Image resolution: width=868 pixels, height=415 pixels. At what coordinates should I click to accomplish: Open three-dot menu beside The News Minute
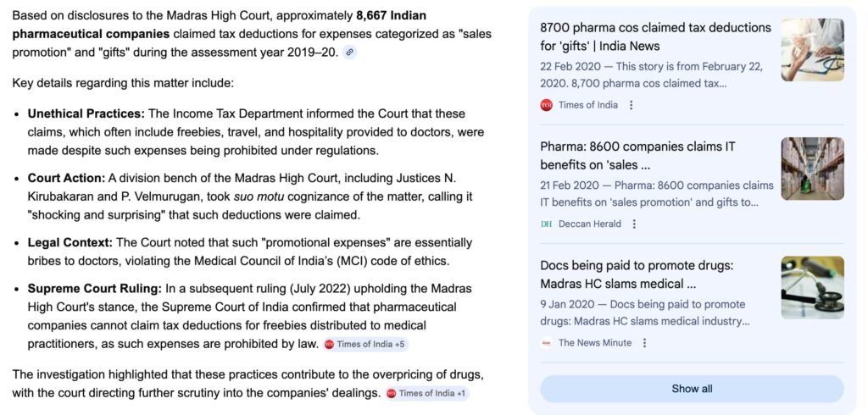[x=644, y=343]
